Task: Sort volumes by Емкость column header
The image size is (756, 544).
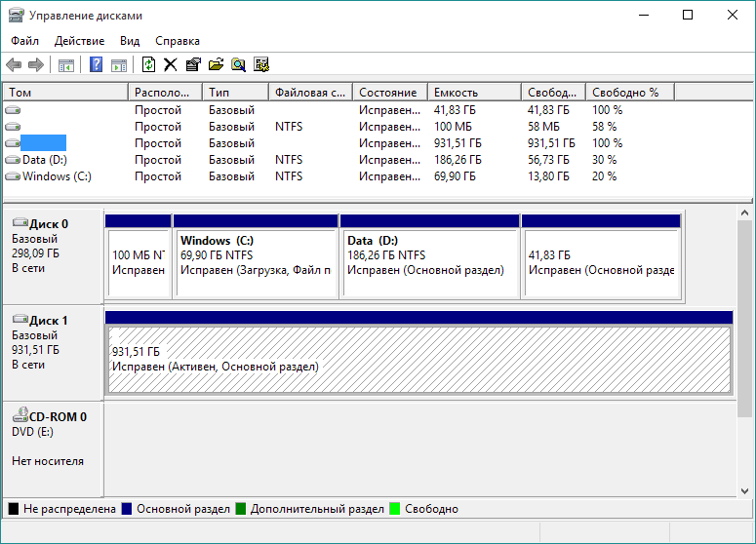Action: 473,92
